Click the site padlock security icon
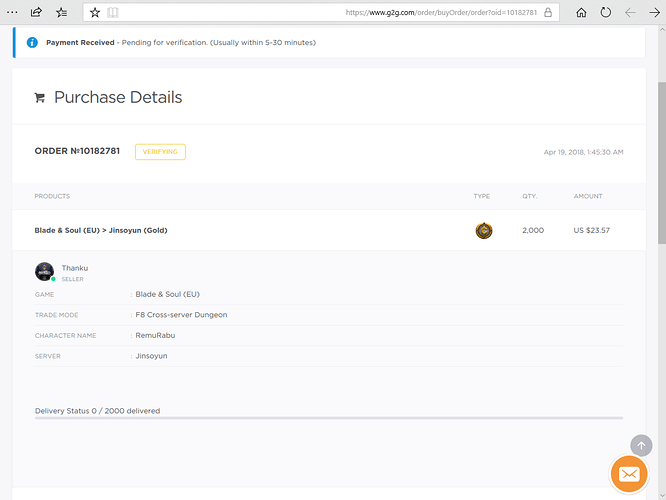Image resolution: width=666 pixels, height=500 pixels. 548,12
